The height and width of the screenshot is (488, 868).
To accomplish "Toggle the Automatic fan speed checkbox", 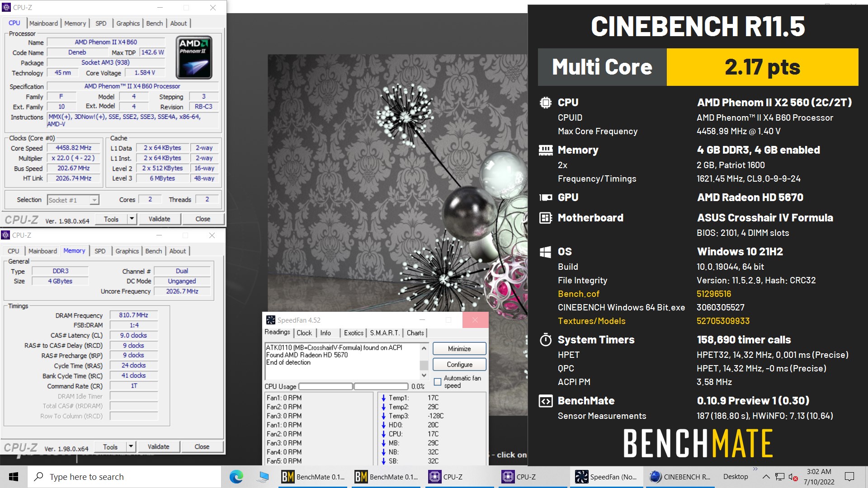I will coord(437,382).
